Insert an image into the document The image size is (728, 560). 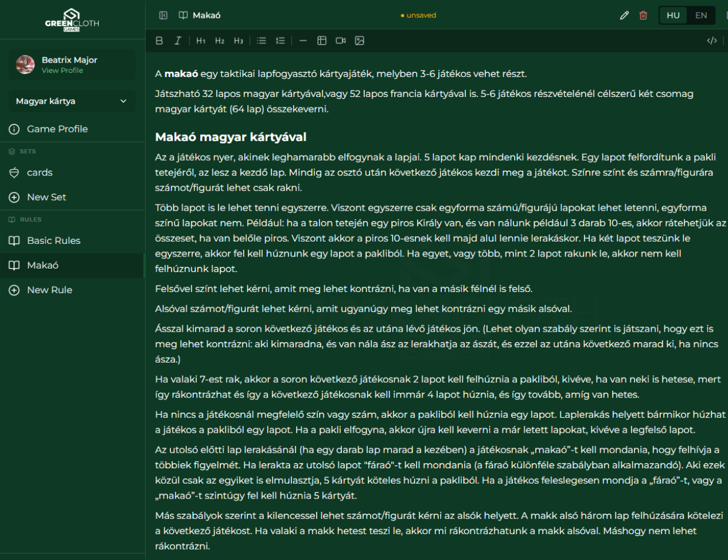coord(360,40)
